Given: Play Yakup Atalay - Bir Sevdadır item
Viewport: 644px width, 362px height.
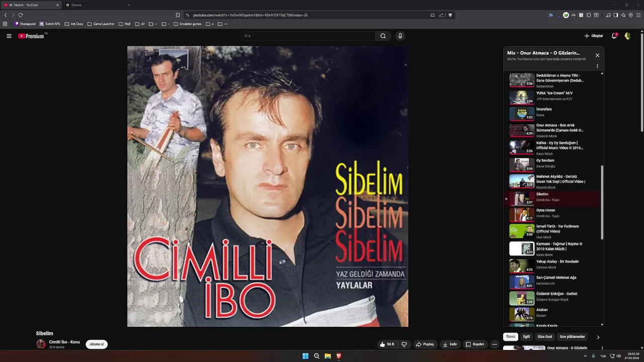Looking at the screenshot, I should (552, 265).
